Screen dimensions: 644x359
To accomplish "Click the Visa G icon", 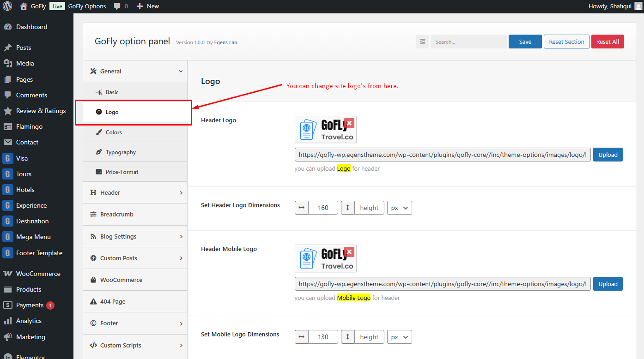I will coord(7,158).
